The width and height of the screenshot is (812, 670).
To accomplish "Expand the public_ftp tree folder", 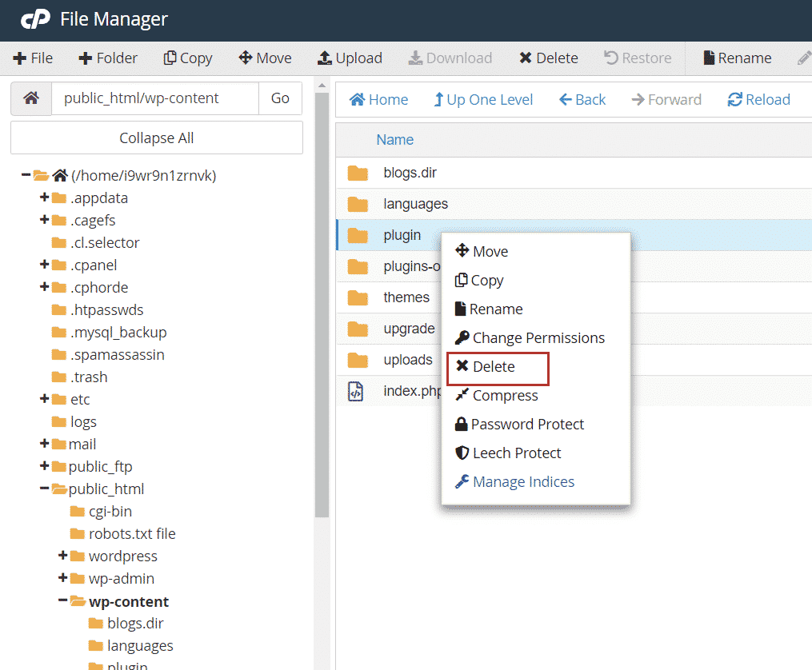I will [x=45, y=465].
